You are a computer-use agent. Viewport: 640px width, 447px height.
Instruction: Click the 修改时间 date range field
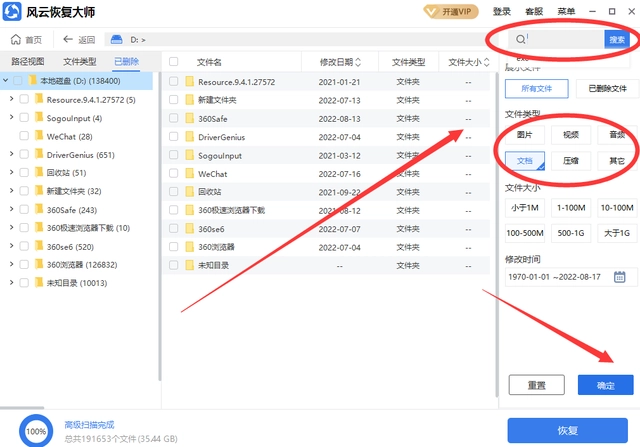(x=571, y=277)
